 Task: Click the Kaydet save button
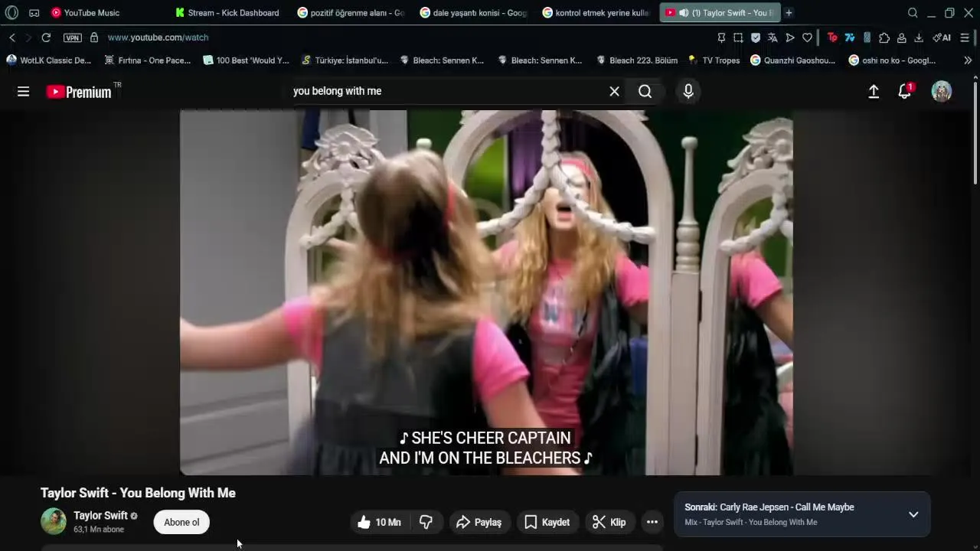point(548,523)
